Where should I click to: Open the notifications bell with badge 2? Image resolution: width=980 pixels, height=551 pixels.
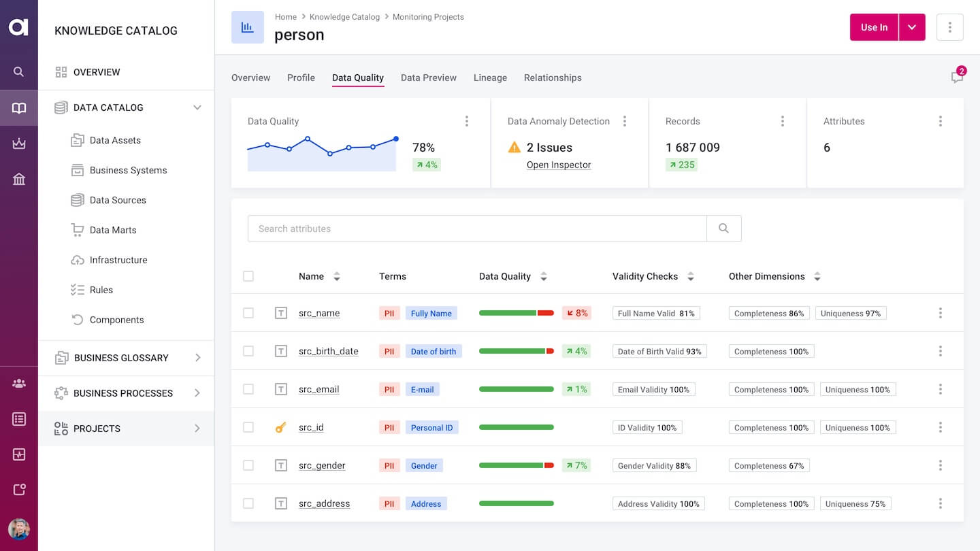click(x=957, y=76)
